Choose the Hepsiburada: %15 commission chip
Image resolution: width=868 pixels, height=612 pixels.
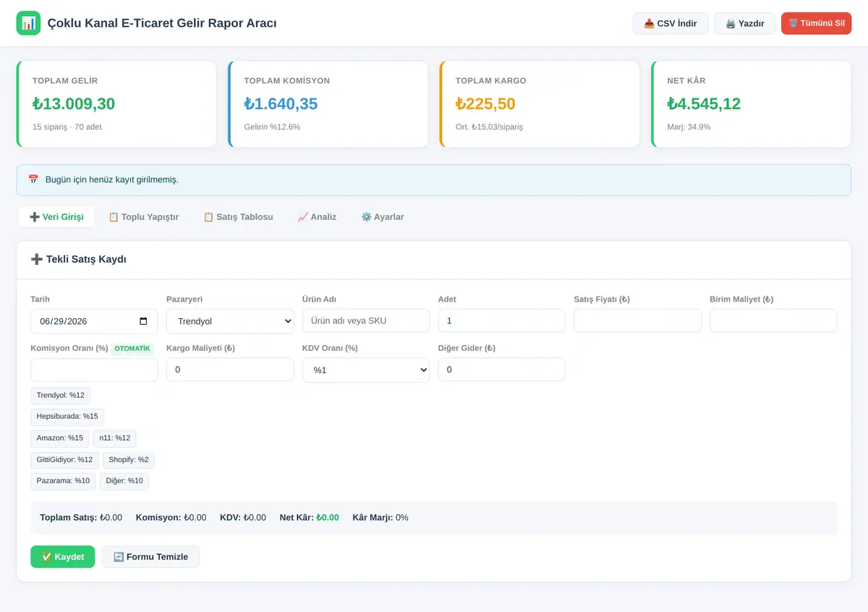tap(67, 417)
